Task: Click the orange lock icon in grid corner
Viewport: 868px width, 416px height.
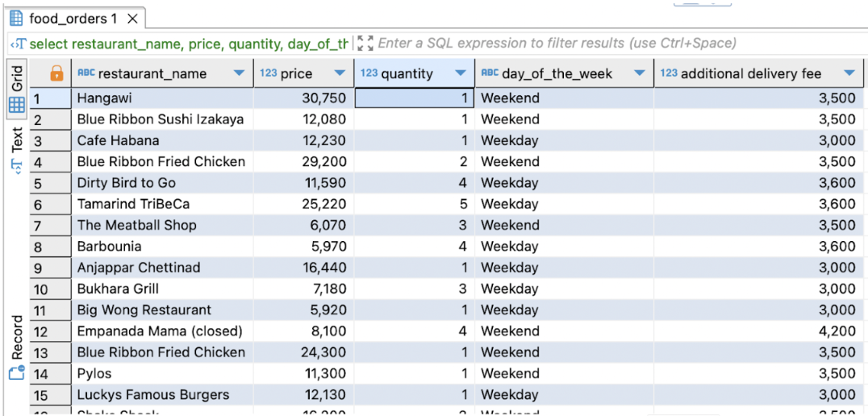Action: coord(56,73)
